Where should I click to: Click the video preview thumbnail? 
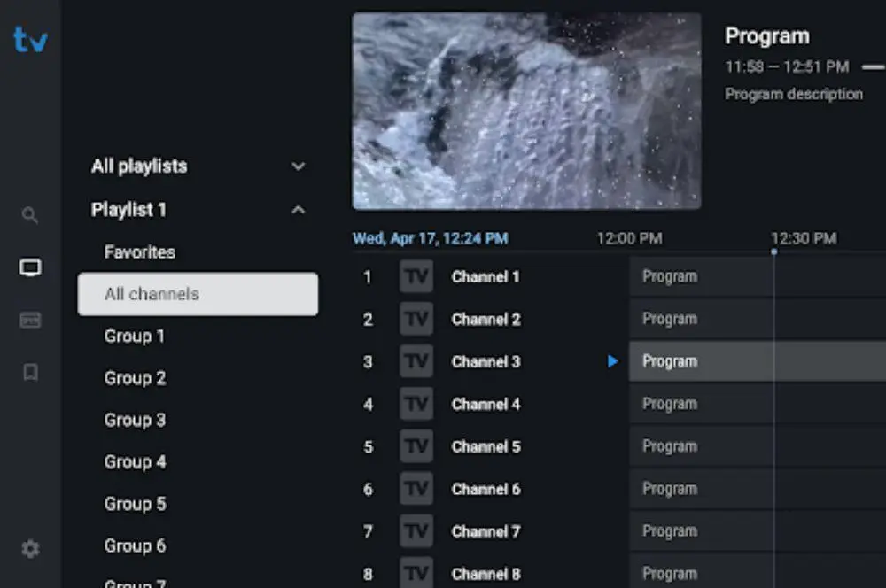526,111
